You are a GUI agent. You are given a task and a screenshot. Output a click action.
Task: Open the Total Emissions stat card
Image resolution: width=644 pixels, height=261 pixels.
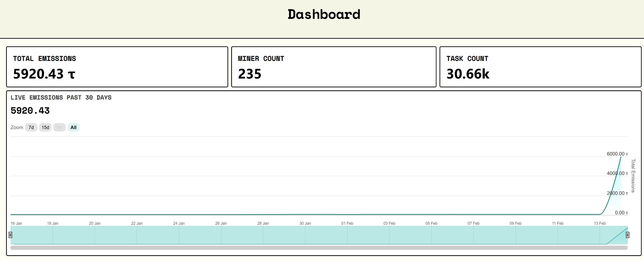coord(117,67)
